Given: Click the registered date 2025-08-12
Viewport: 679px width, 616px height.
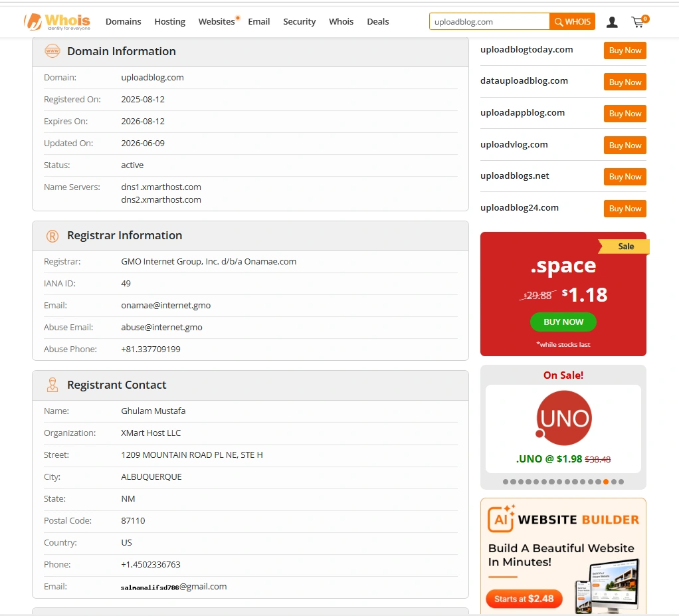Looking at the screenshot, I should click(143, 99).
